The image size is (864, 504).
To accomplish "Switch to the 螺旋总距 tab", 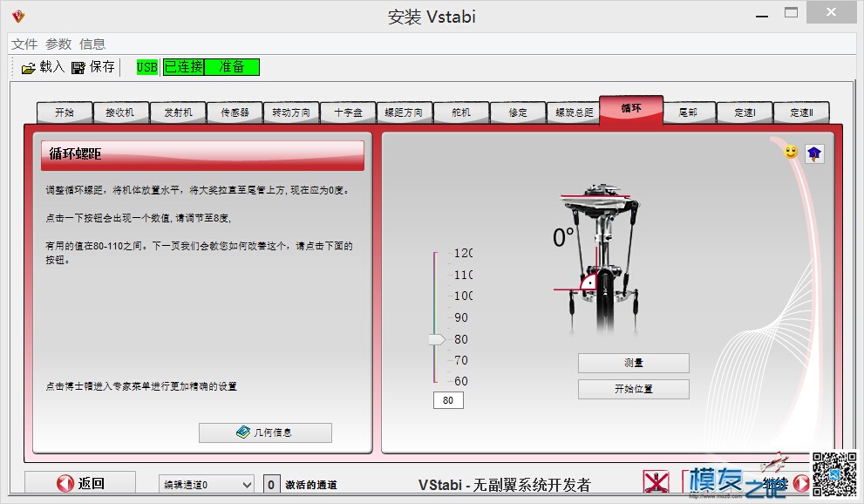I will 575,112.
